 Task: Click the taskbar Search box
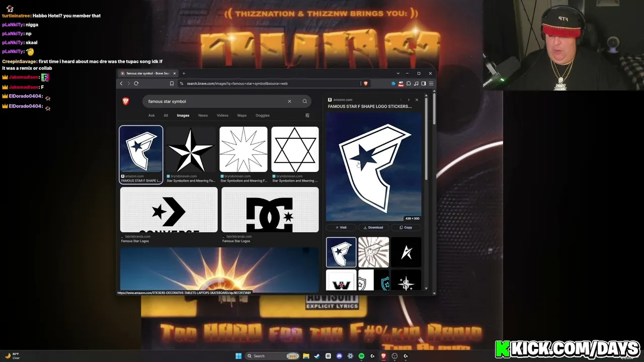(273, 356)
